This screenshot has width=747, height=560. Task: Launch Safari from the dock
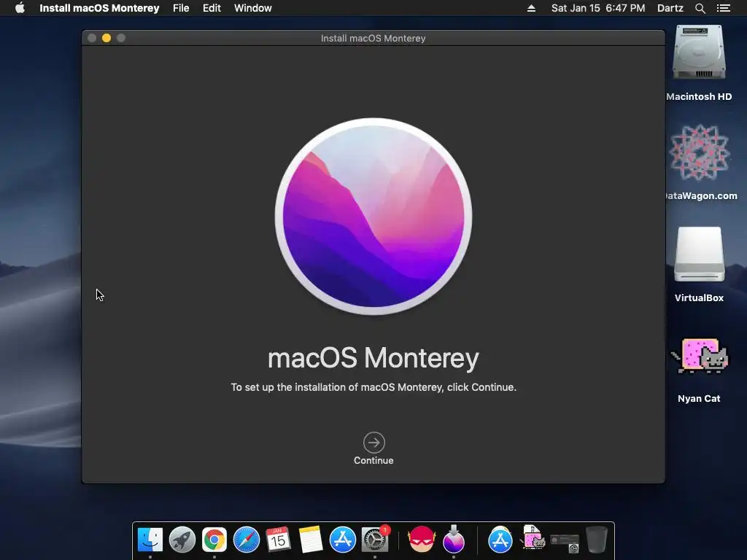pos(247,540)
